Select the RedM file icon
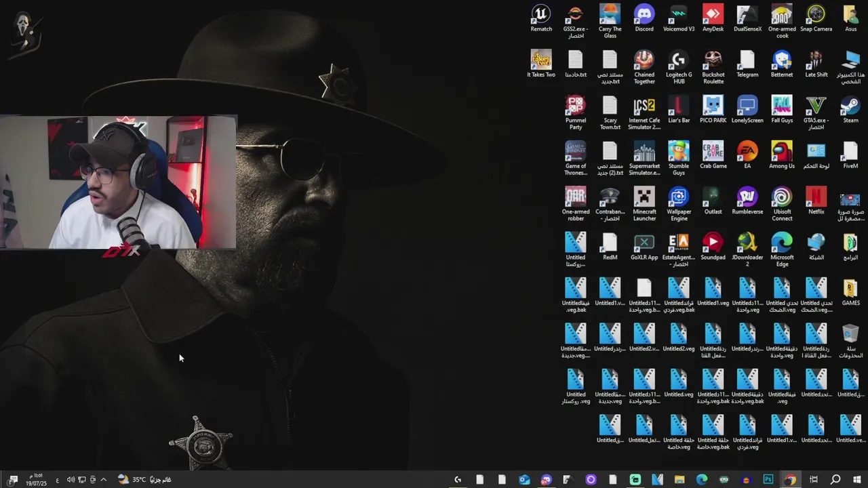Screen dimensions: 868x488 pyautogui.click(x=610, y=246)
